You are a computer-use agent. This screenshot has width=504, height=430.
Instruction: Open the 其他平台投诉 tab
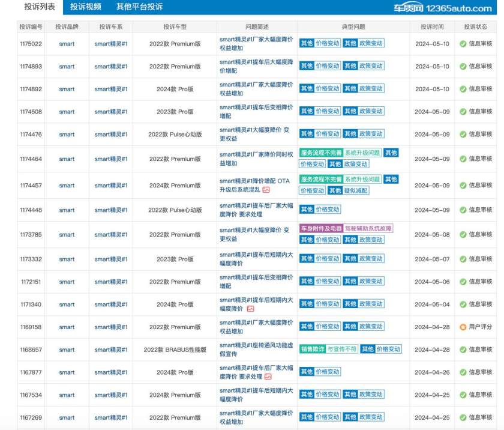(139, 7)
